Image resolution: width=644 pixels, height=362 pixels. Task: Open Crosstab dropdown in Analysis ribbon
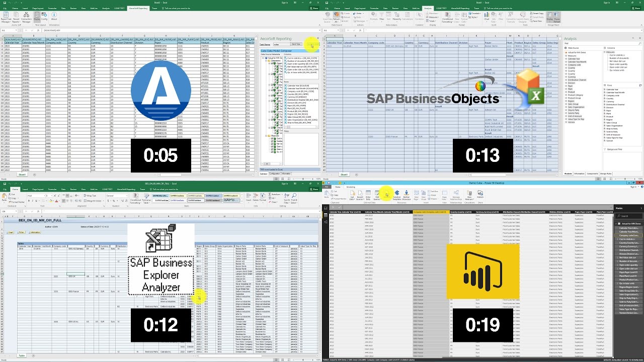474,13
